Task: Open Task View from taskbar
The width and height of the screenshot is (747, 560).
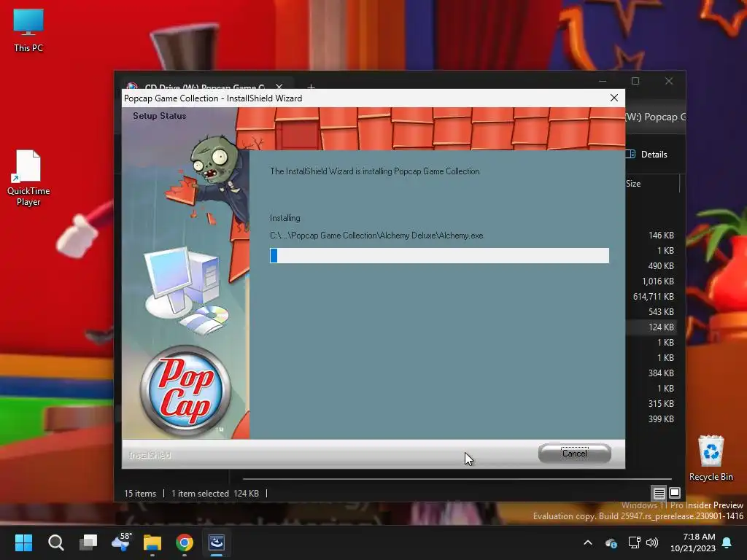Action: pos(88,542)
